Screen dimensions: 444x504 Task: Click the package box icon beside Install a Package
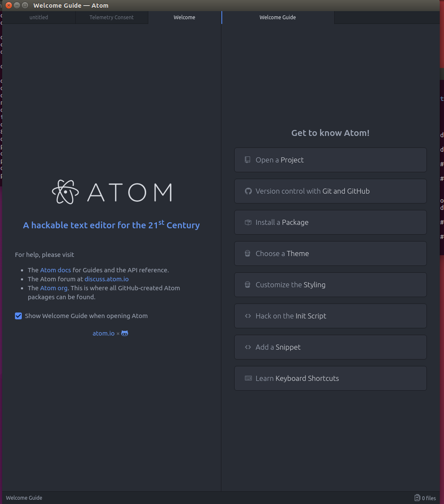tap(248, 222)
